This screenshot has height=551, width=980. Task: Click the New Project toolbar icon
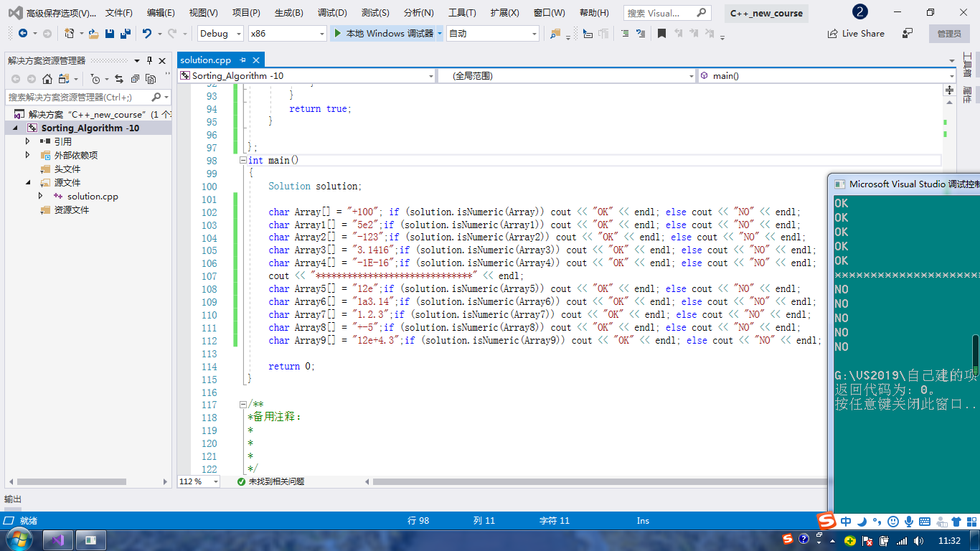point(70,33)
